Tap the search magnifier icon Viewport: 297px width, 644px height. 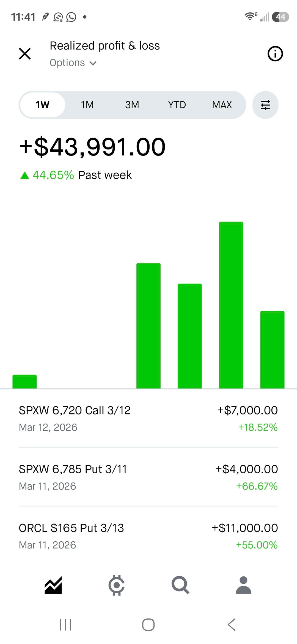pos(180,585)
